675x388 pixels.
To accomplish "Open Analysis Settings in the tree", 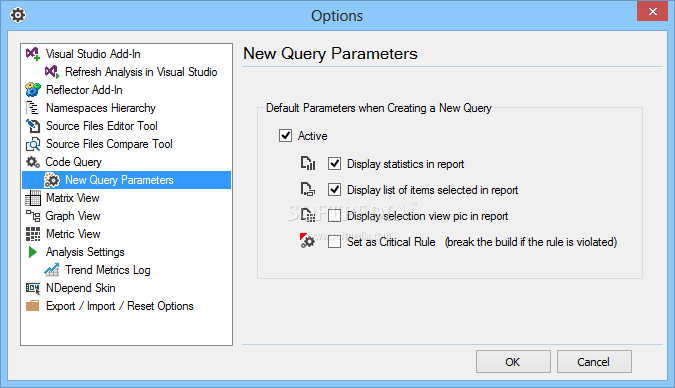I will click(85, 252).
